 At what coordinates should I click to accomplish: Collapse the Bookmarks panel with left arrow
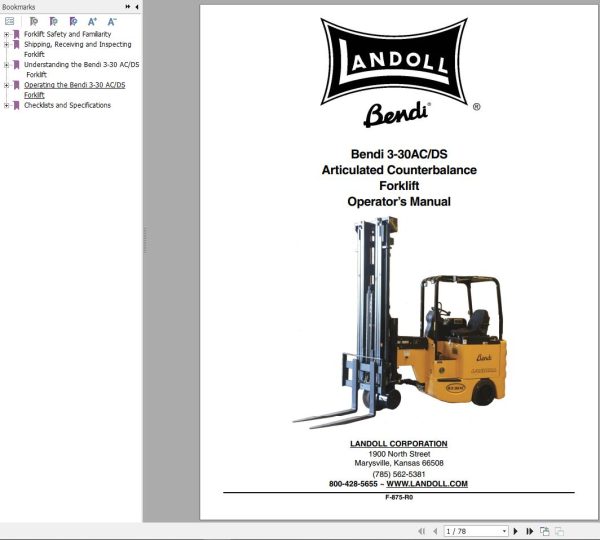coord(137,7)
